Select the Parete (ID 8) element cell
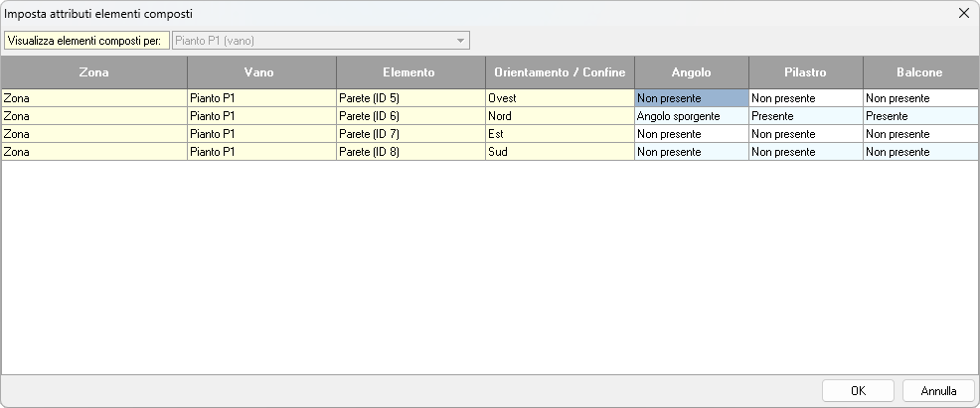The height and width of the screenshot is (408, 980). (409, 152)
